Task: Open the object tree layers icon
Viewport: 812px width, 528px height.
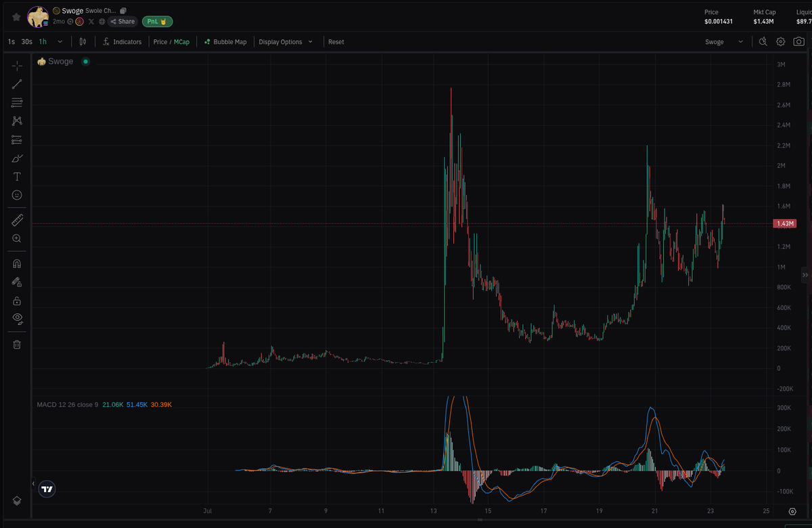Action: (18, 500)
